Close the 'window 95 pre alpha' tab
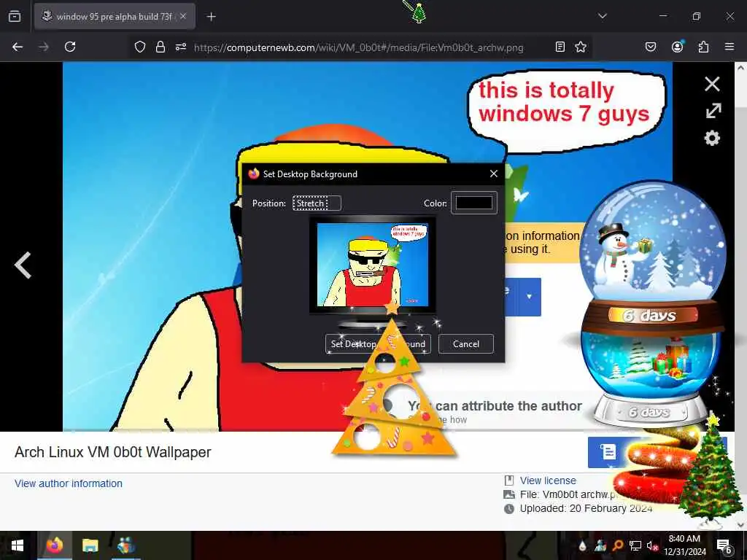Viewport: 747px width, 560px height. tap(183, 16)
